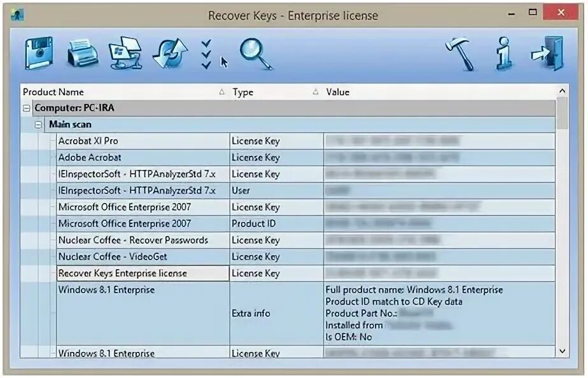The width and height of the screenshot is (588, 378).
Task: Click the Print icon in toolbar
Action: [x=83, y=53]
